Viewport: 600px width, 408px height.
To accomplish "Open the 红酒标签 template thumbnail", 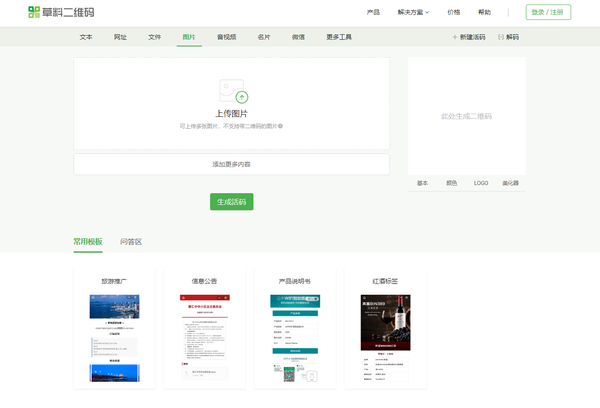I will (385, 338).
